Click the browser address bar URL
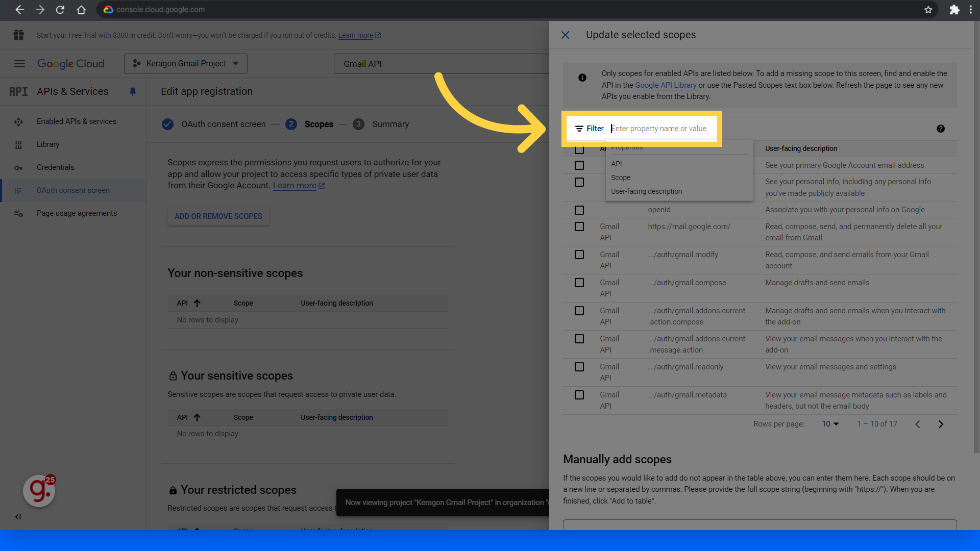 pos(160,10)
